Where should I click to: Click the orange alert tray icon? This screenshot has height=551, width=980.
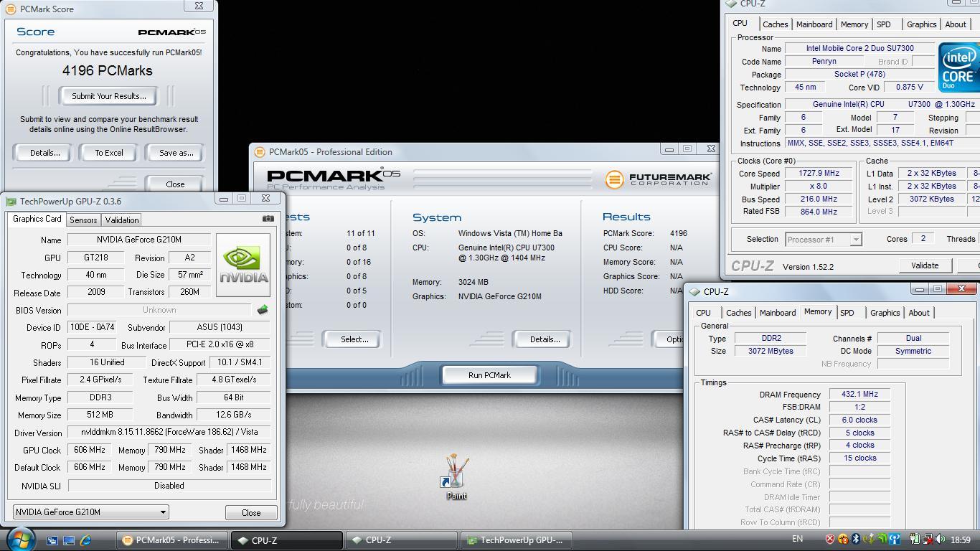coord(843,539)
